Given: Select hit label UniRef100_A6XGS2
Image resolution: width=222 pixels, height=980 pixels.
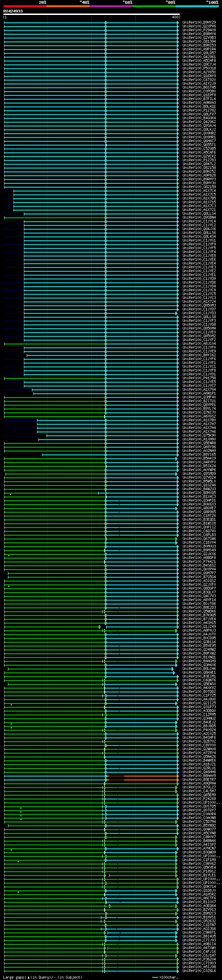Looking at the screenshot, I should pos(199,416).
